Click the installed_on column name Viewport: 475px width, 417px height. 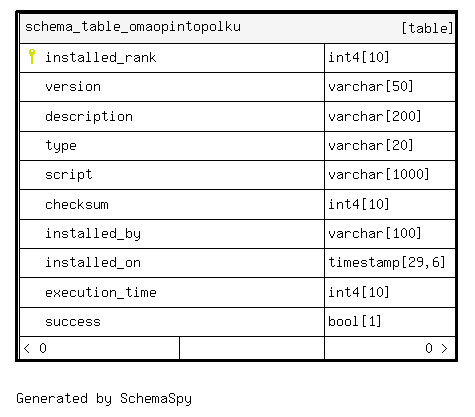click(93, 263)
